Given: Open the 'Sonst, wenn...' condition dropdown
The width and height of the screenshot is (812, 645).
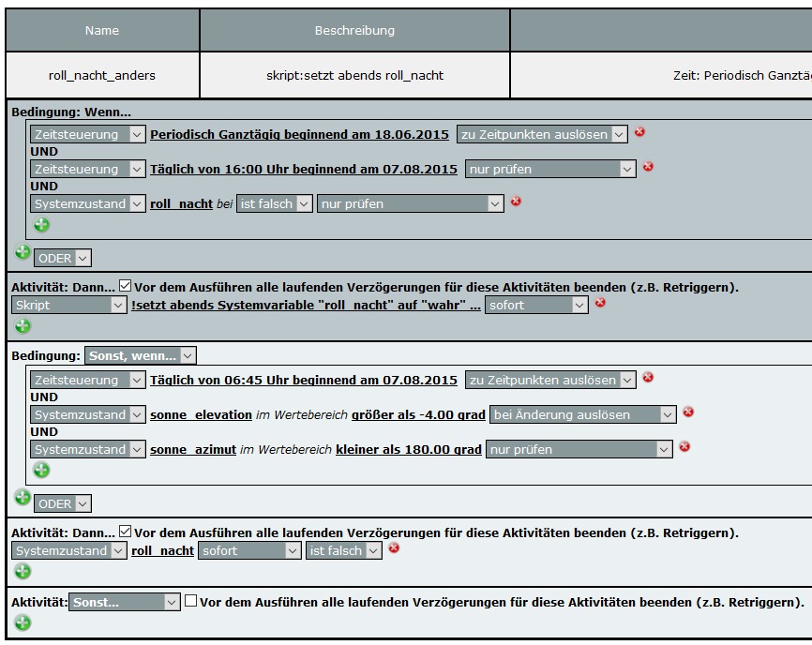Looking at the screenshot, I should 141,356.
